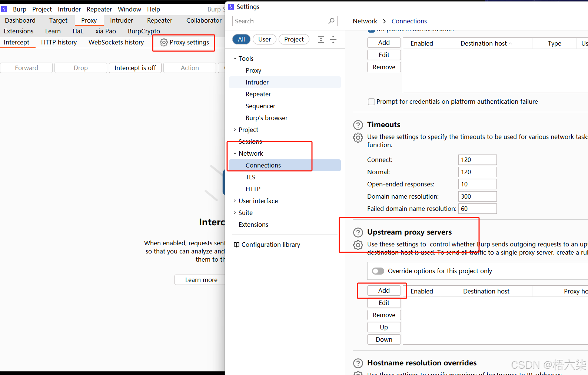Toggle the Intercept is off button
This screenshot has height=375, width=588.
click(x=135, y=68)
